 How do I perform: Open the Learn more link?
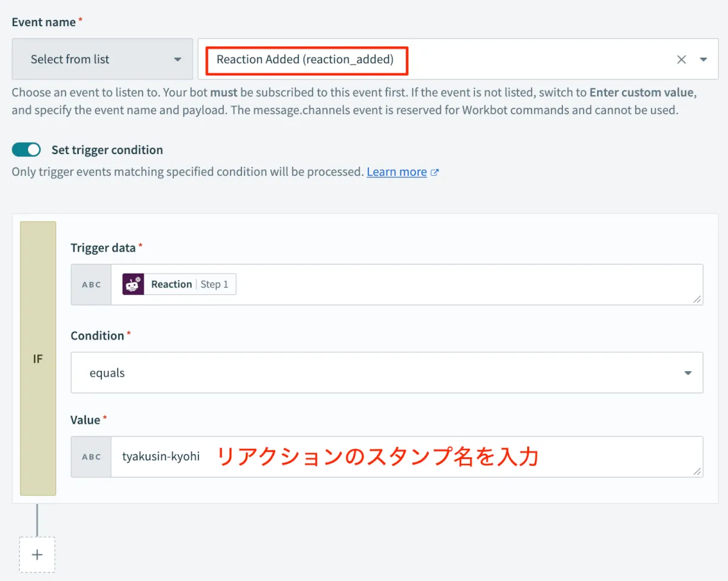coord(397,172)
